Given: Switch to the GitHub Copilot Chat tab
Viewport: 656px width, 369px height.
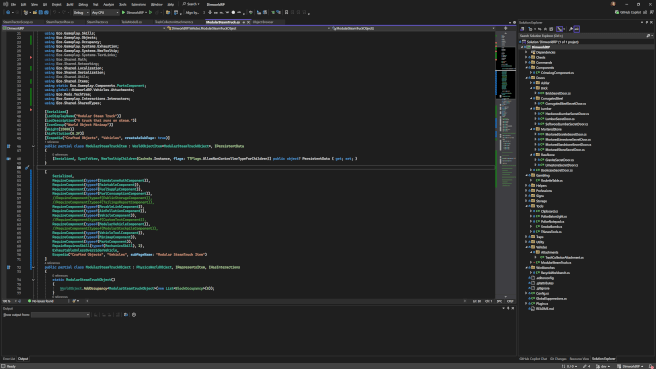Looking at the screenshot, I should pyautogui.click(x=533, y=359).
